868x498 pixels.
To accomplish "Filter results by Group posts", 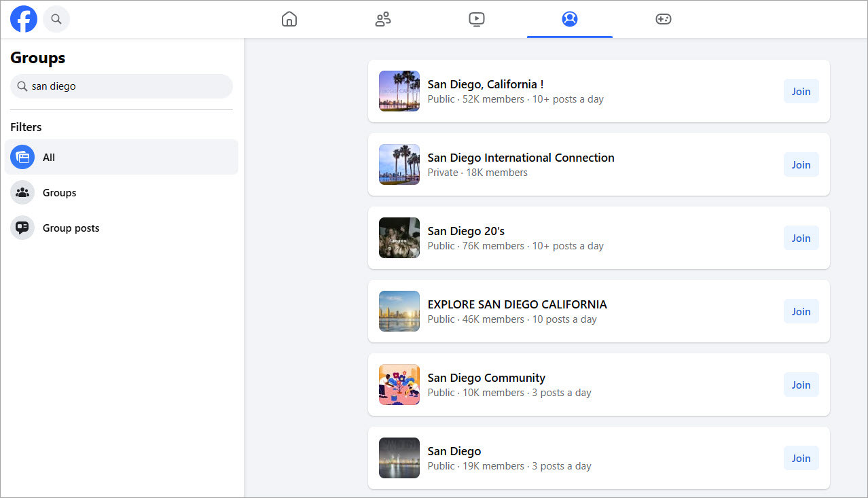I will click(122, 228).
